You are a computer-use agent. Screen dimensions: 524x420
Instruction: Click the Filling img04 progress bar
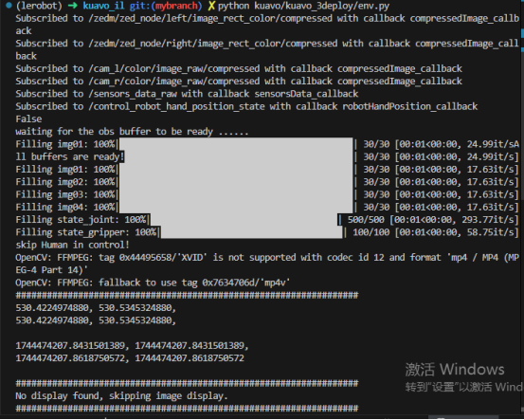[236, 207]
